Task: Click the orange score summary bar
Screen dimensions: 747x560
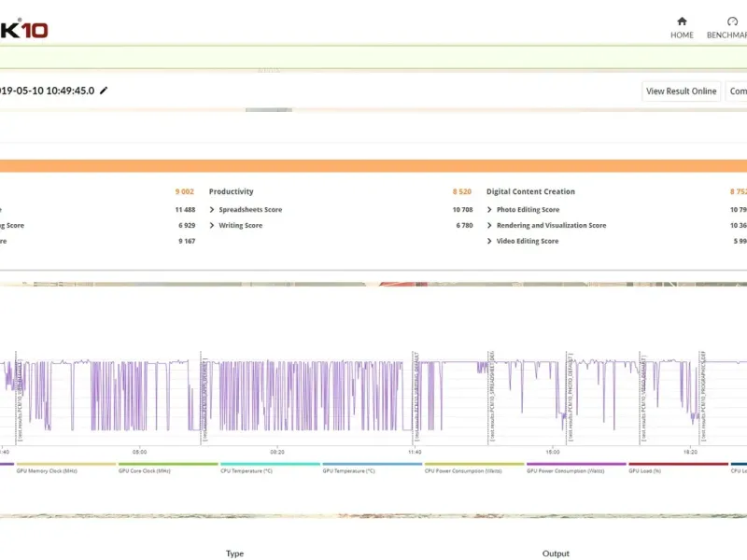Action: pos(373,166)
